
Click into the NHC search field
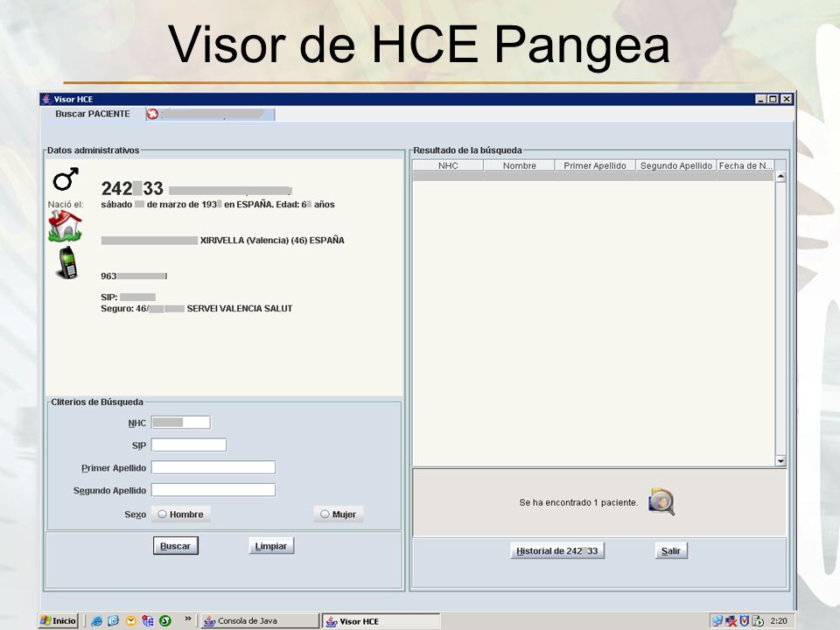pos(180,423)
